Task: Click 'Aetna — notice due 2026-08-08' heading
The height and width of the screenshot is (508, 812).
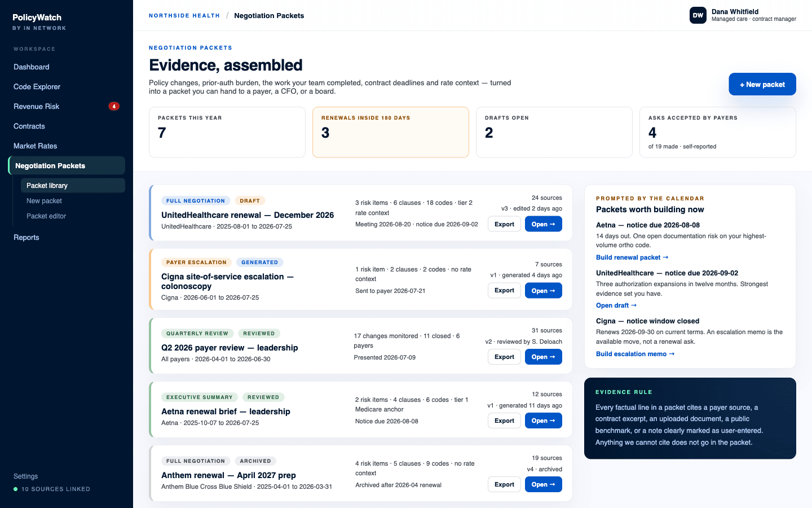Action: click(x=648, y=225)
